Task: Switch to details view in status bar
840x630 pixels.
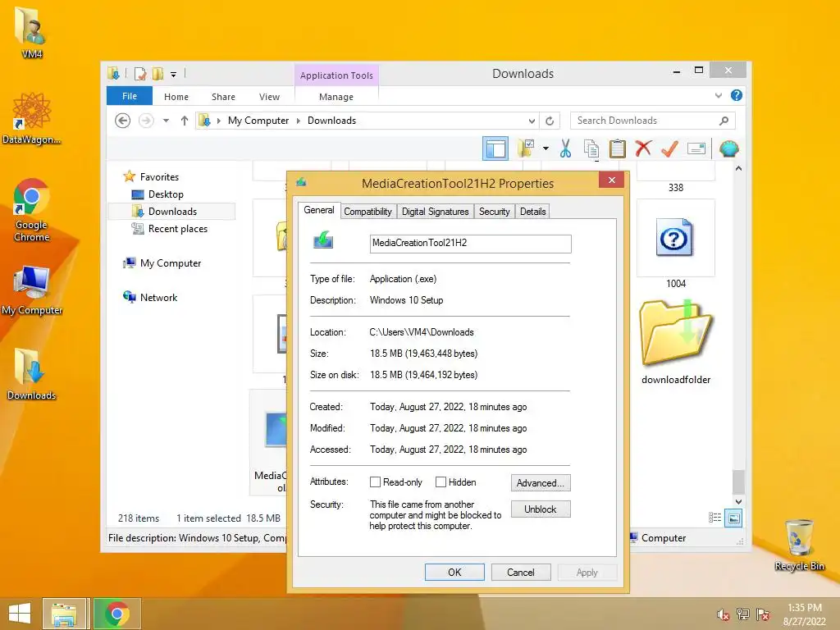Action: tap(714, 518)
